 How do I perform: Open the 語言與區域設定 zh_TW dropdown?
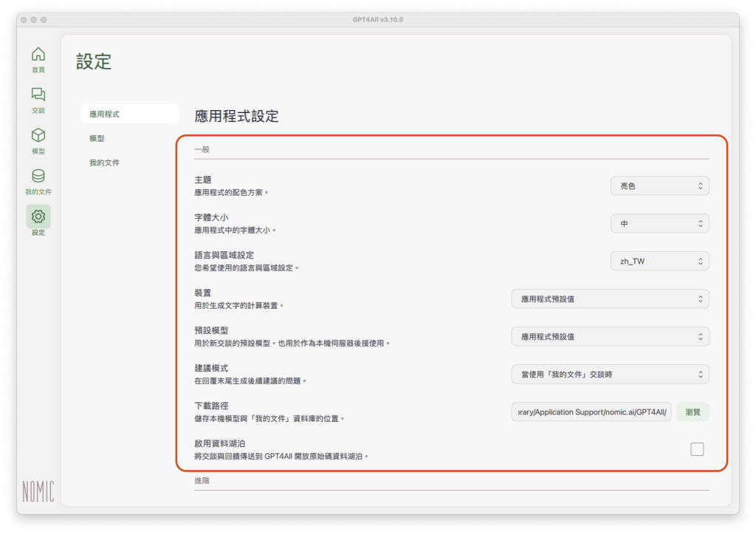pos(659,262)
